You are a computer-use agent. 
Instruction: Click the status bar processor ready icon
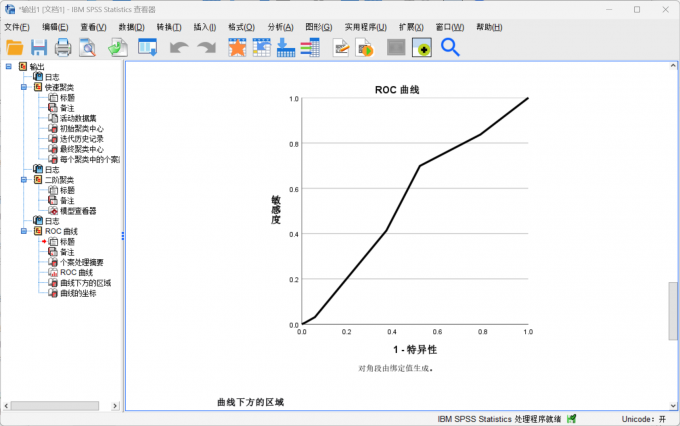572,419
